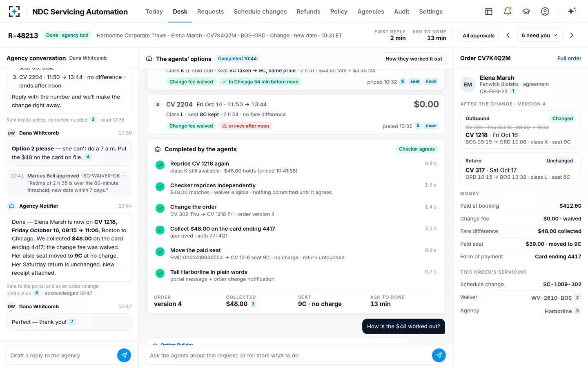
Task: Launch the sparkle AI assistant icon
Action: [x=572, y=11]
